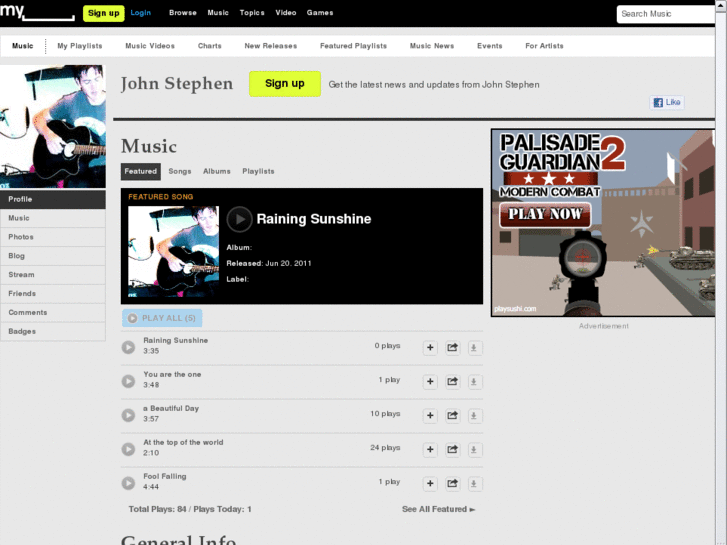Download 'At the top of the world'
727x545 pixels.
(474, 449)
